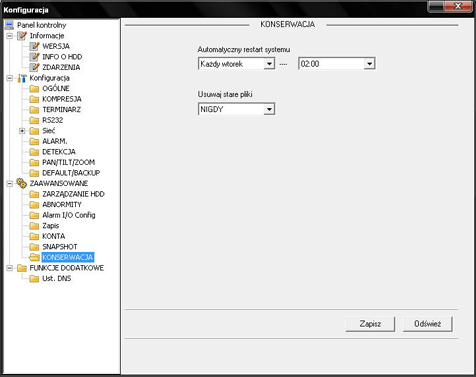Screen dimensions: 476x377
Task: Click the DEFAULT/BACKUP folder icon
Action: pyautogui.click(x=34, y=173)
